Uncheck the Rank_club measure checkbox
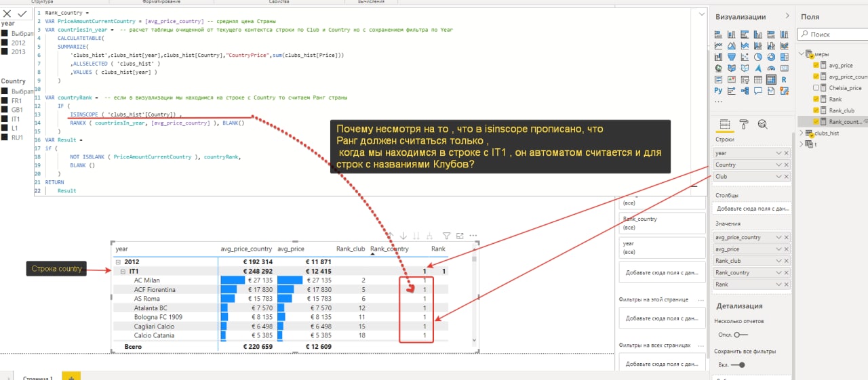Image resolution: width=868 pixels, height=380 pixels. click(816, 110)
